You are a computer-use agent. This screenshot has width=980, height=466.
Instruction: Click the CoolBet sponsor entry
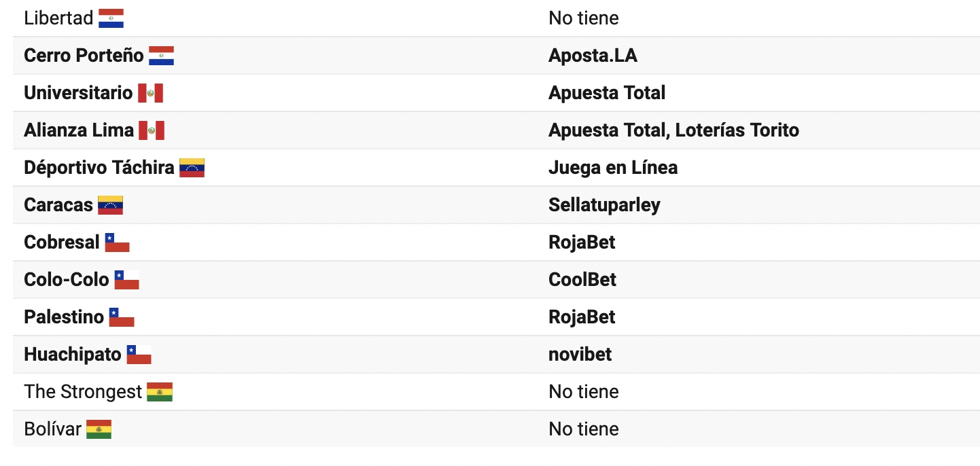[x=582, y=280]
